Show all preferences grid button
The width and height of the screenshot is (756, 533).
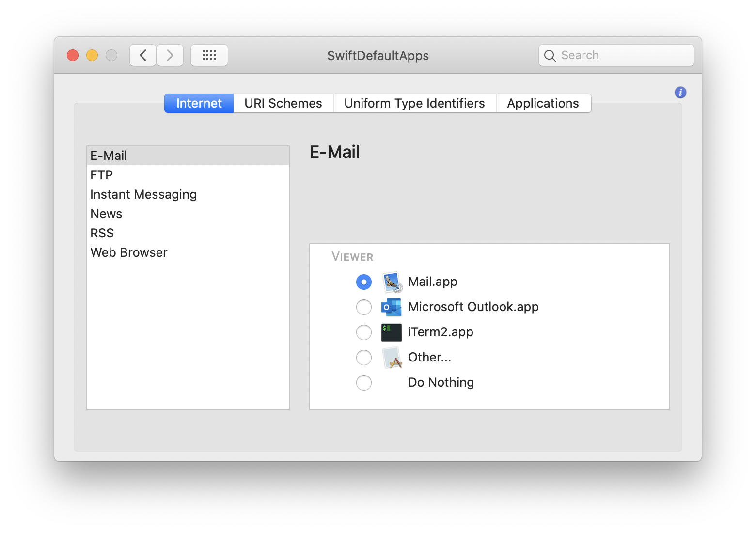tap(209, 55)
